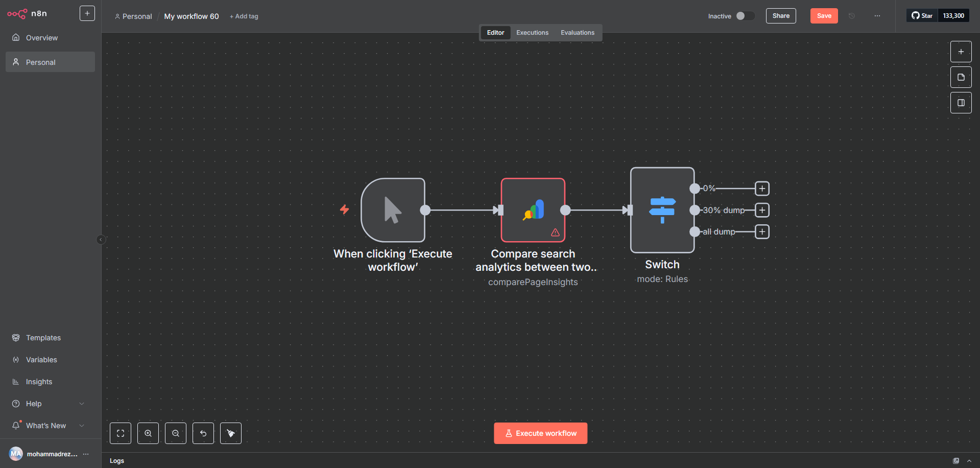Image resolution: width=980 pixels, height=468 pixels.
Task: Open the add node plus panel
Action: (961, 52)
